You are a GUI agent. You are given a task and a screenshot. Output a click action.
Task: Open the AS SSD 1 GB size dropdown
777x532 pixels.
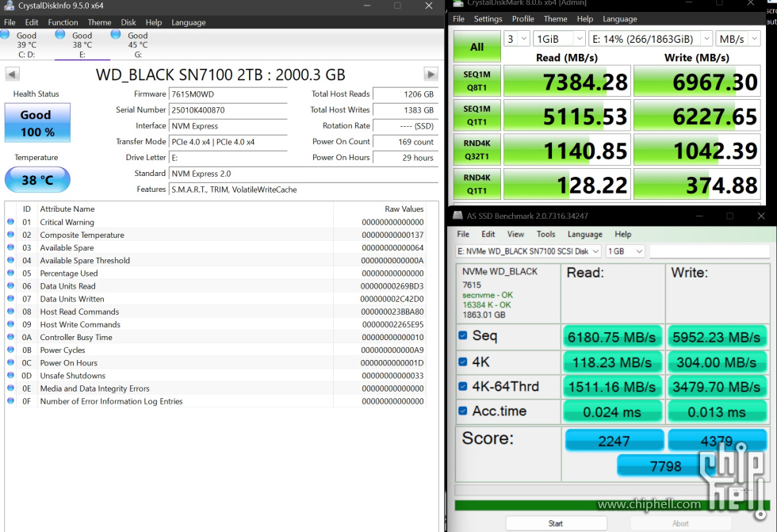coord(625,251)
